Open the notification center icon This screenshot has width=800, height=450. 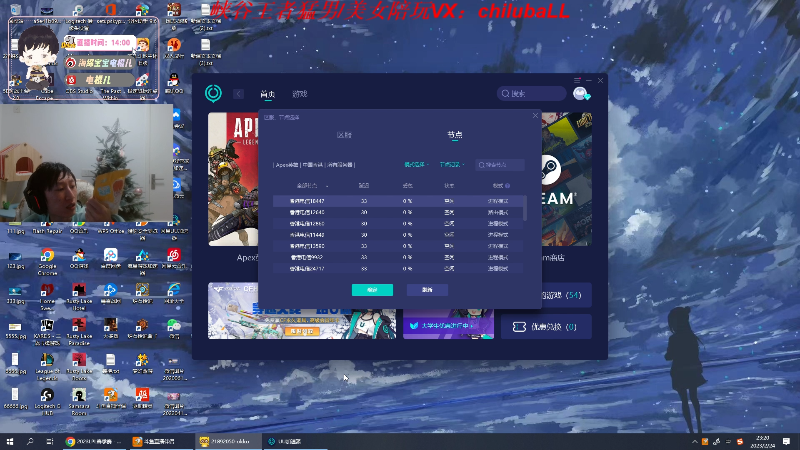tap(787, 441)
